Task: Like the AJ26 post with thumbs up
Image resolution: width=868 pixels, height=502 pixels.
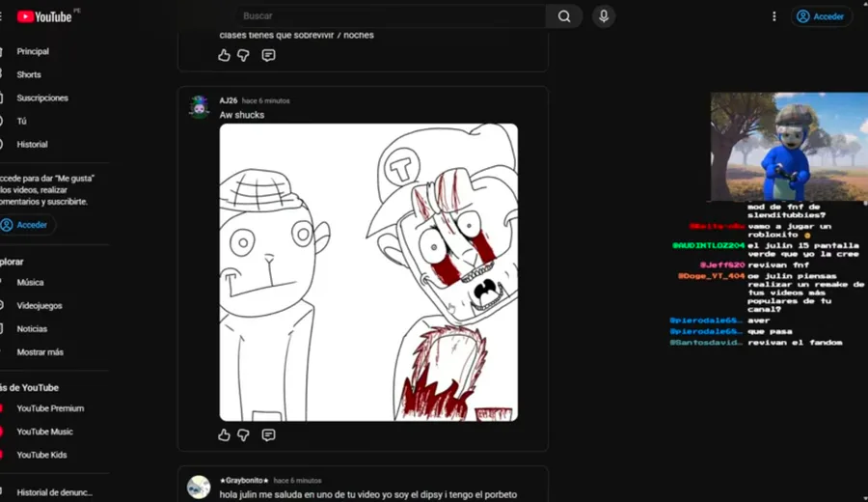Action: point(224,435)
